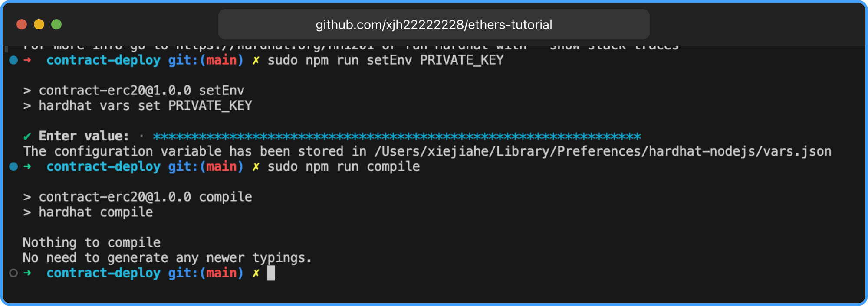This screenshot has height=306, width=868.
Task: Click the masked asterisks private key value
Action: click(x=397, y=137)
